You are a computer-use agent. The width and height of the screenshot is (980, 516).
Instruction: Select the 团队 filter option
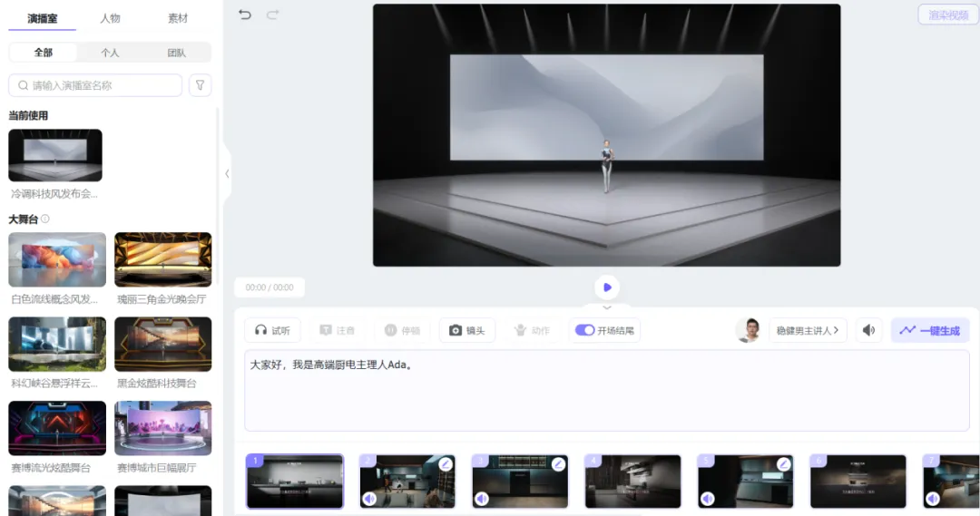tap(177, 53)
